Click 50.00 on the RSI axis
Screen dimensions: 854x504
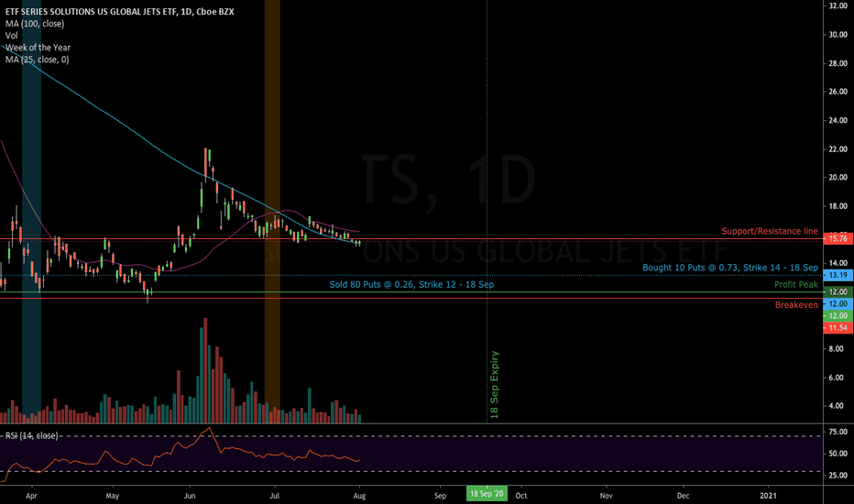coord(838,454)
